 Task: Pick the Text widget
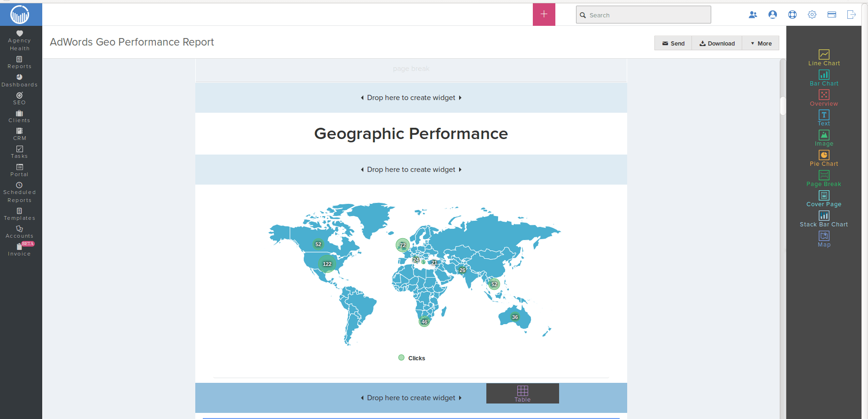click(824, 118)
